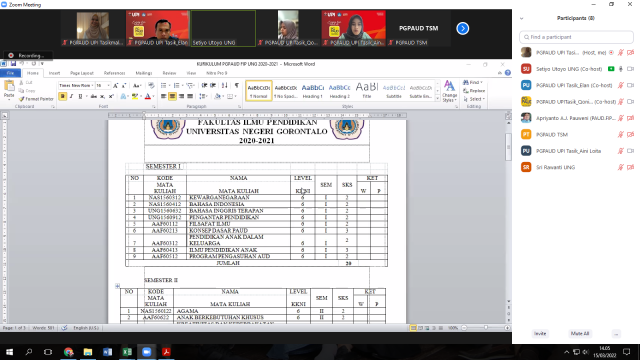This screenshot has height=360, width=640.
Task: Toggle Underline formatting in Word ribbon
Action: pos(80,96)
